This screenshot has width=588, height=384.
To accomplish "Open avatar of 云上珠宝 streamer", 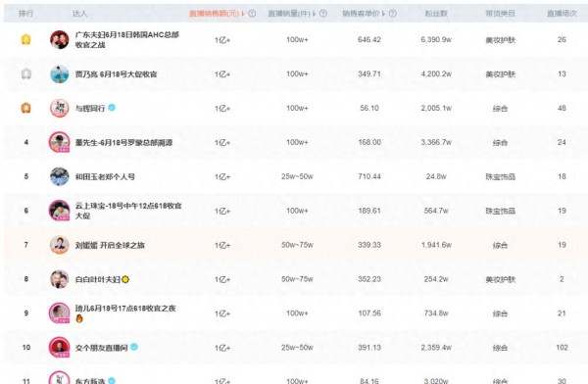I will click(x=60, y=211).
